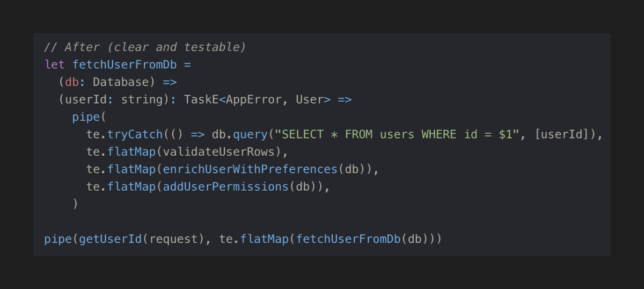The height and width of the screenshot is (289, 644).
Task: Click "fetchUserFromDb" on the last line
Action: click(348, 239)
